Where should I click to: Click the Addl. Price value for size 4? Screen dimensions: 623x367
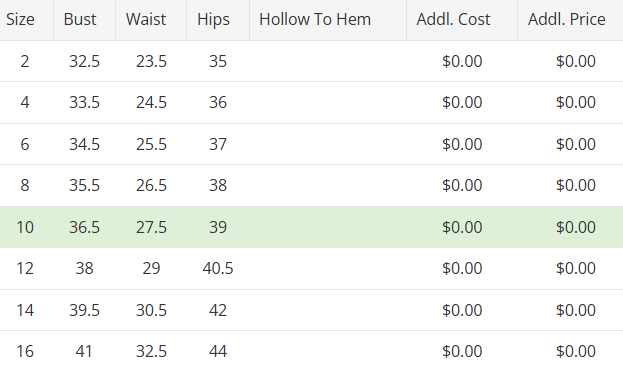(576, 102)
